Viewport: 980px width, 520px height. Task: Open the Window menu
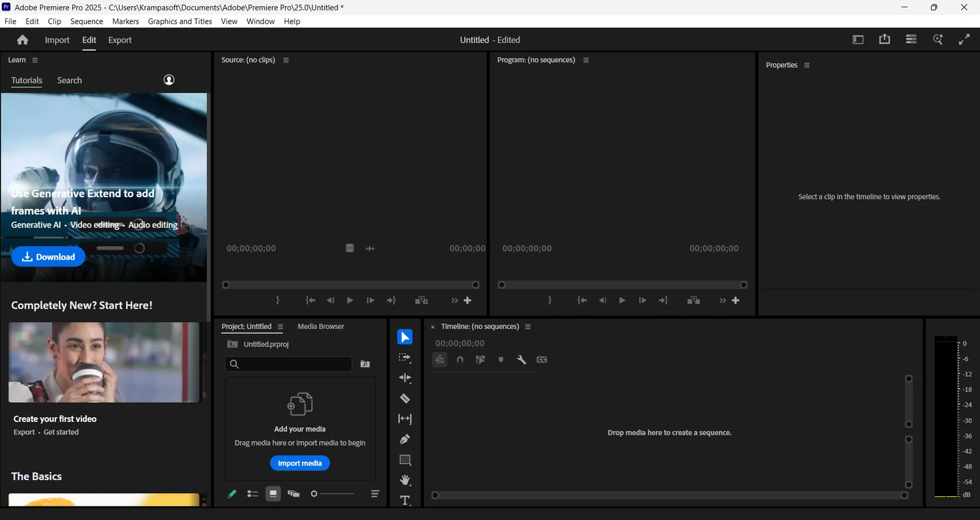coord(260,21)
